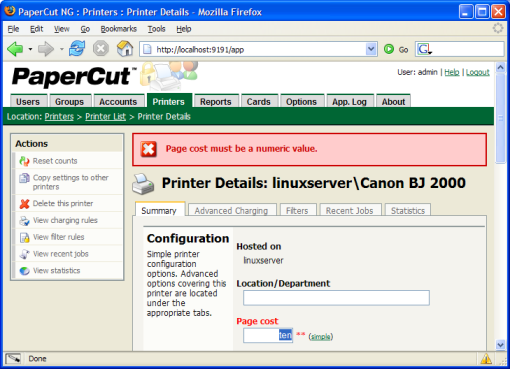
Task: Switch to the Reports tab
Action: point(216,101)
